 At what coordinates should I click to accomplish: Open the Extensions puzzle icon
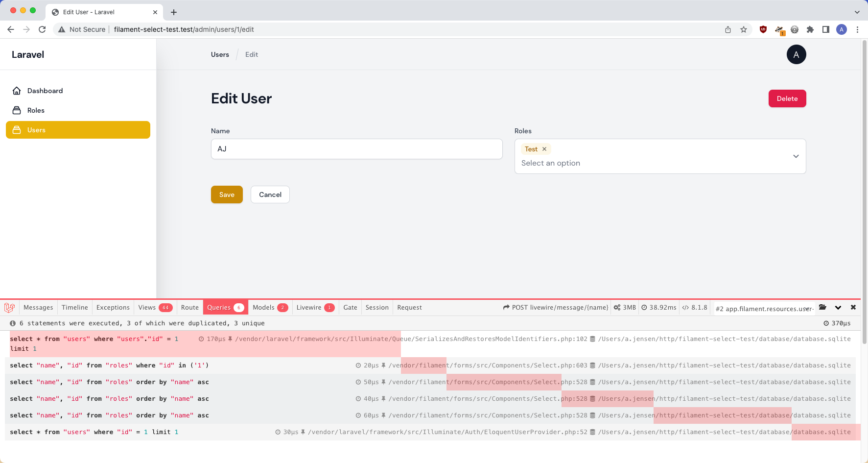point(810,29)
